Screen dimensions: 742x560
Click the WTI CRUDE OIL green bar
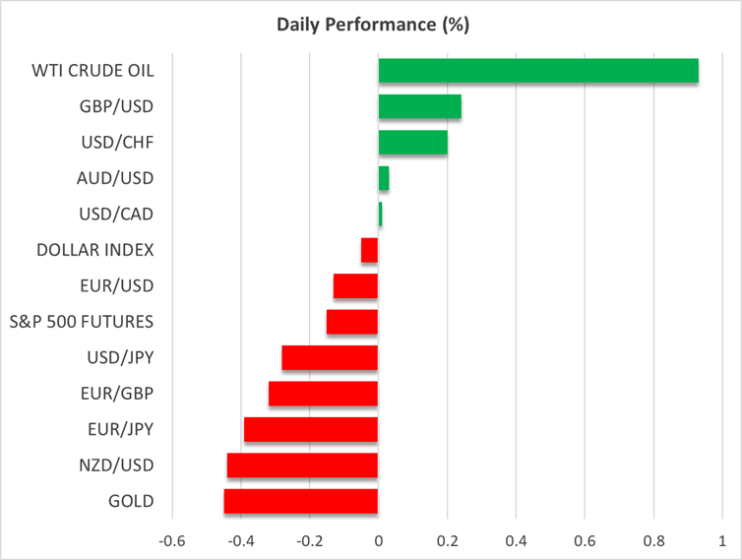[538, 71]
